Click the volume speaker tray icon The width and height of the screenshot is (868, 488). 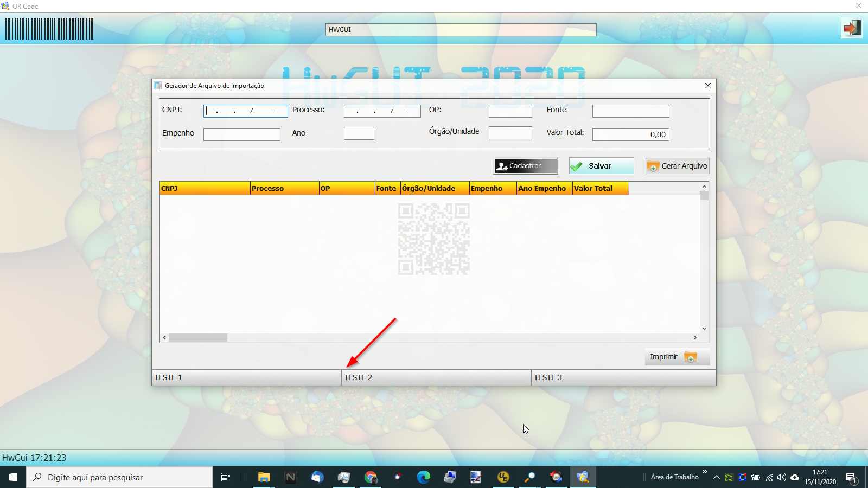[x=782, y=477]
